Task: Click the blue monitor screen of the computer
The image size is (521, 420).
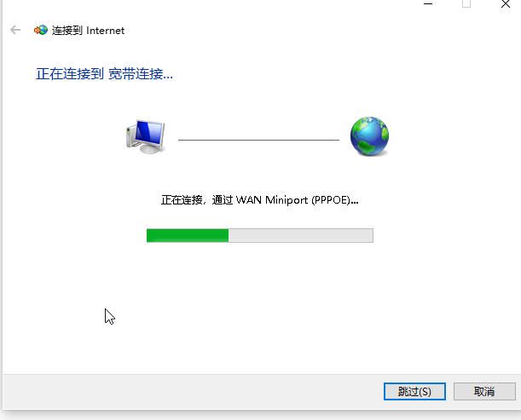Action: (x=149, y=132)
